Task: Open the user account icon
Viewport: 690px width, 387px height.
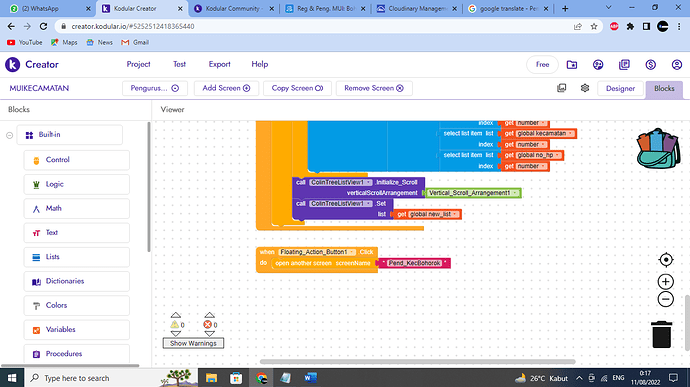Action: (677, 65)
